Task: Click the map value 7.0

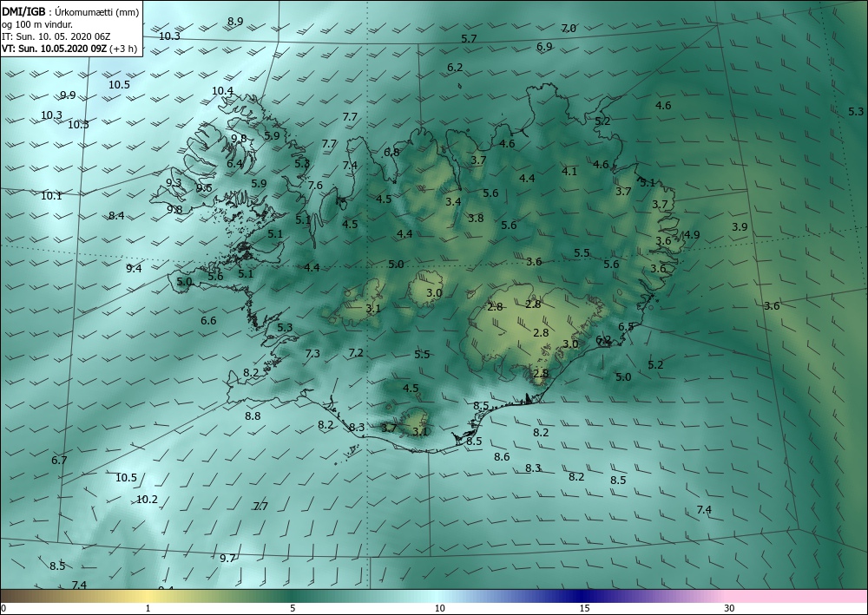Action: pos(569,29)
